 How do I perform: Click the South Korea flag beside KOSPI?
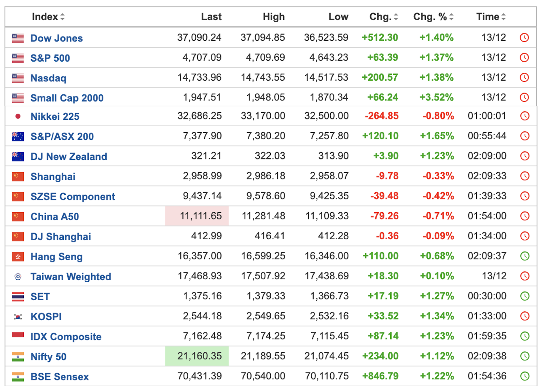coord(18,317)
